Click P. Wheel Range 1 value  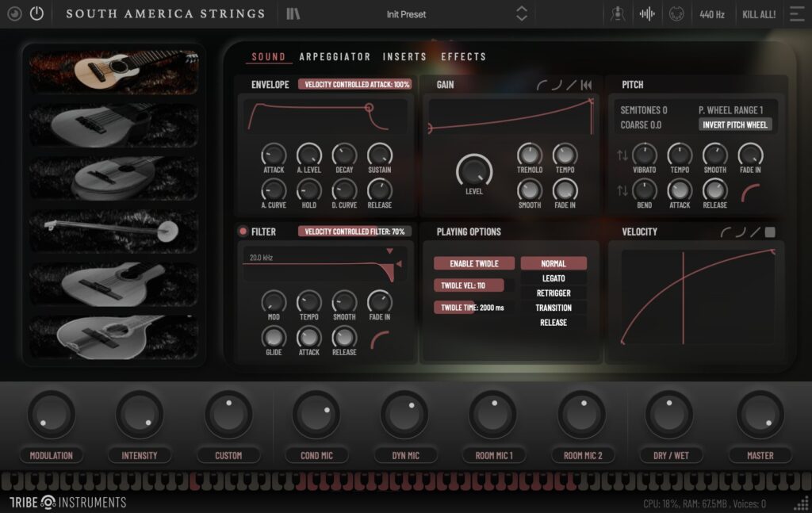730,110
